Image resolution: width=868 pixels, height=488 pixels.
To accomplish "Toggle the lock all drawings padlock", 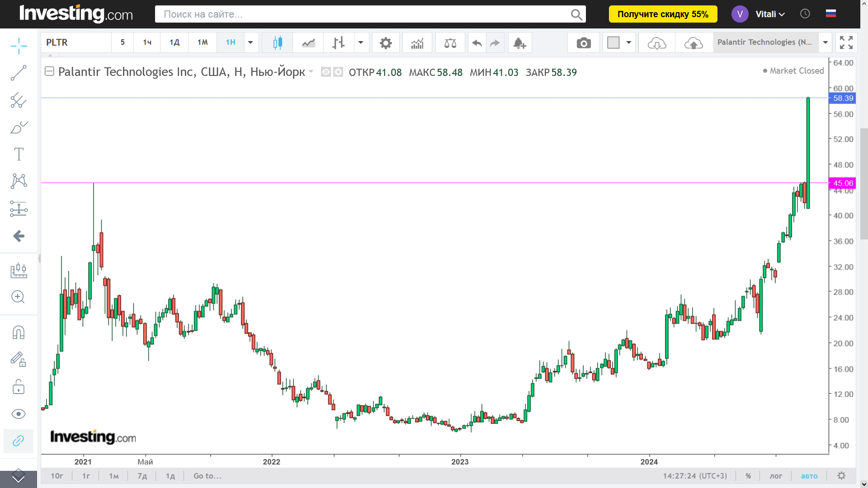I will coord(19,387).
